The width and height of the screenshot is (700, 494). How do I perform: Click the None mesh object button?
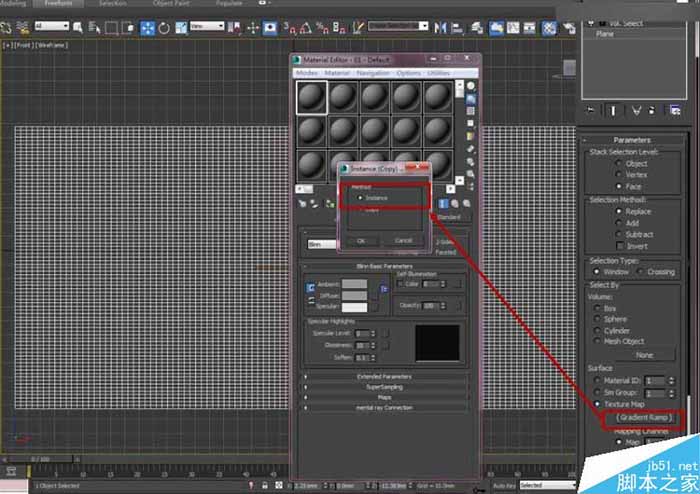point(644,355)
